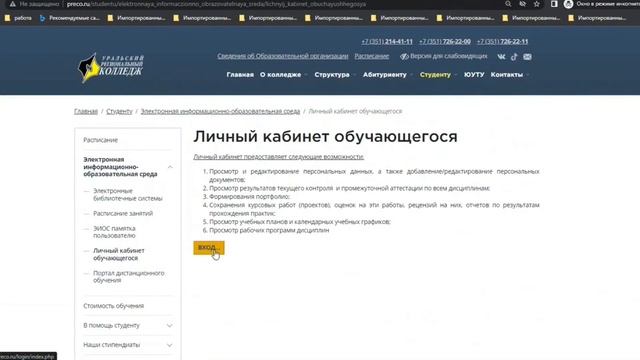Open the 'Структура' dropdown arrow
This screenshot has width=640, height=360.
click(354, 75)
